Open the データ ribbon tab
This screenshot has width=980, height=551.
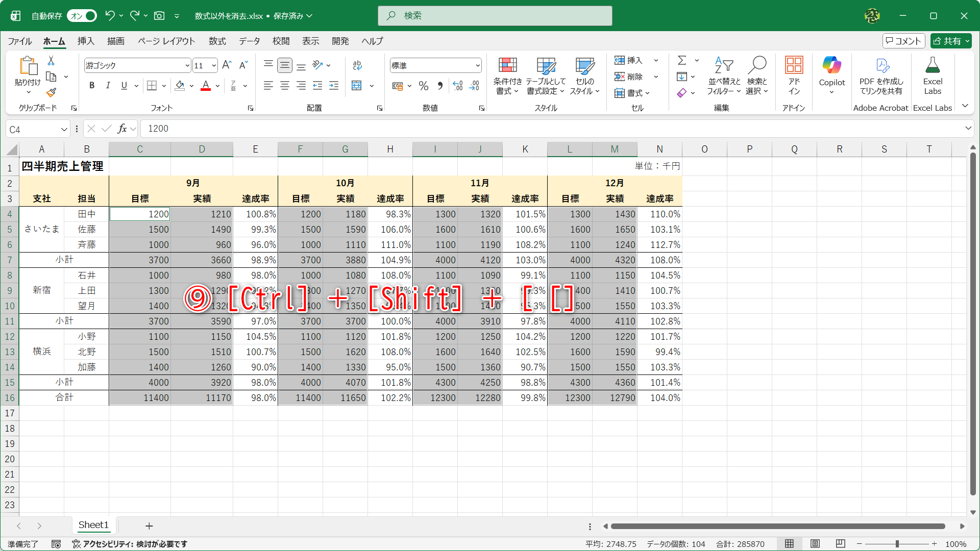click(249, 41)
